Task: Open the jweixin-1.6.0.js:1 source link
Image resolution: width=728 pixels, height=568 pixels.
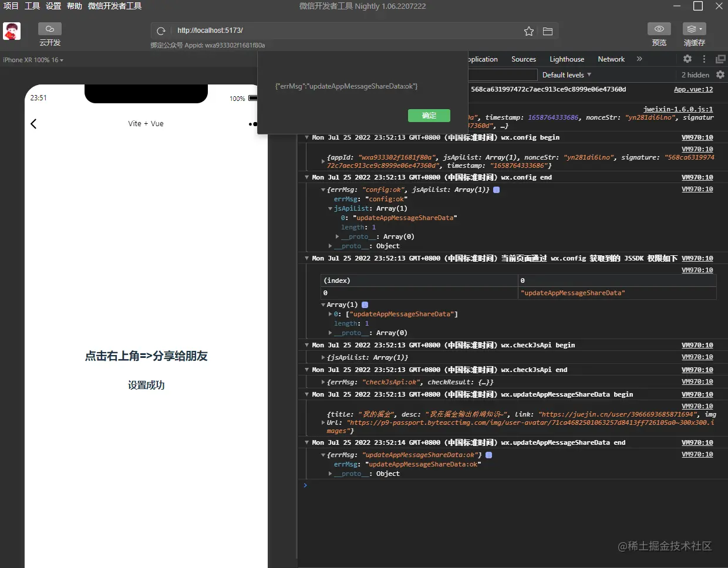Action: pos(678,109)
